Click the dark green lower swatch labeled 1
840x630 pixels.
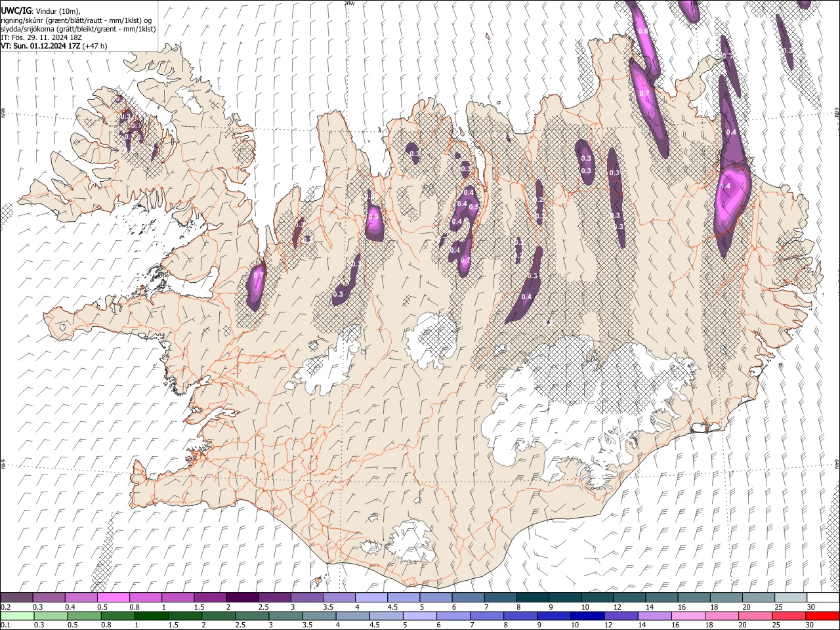(x=151, y=616)
